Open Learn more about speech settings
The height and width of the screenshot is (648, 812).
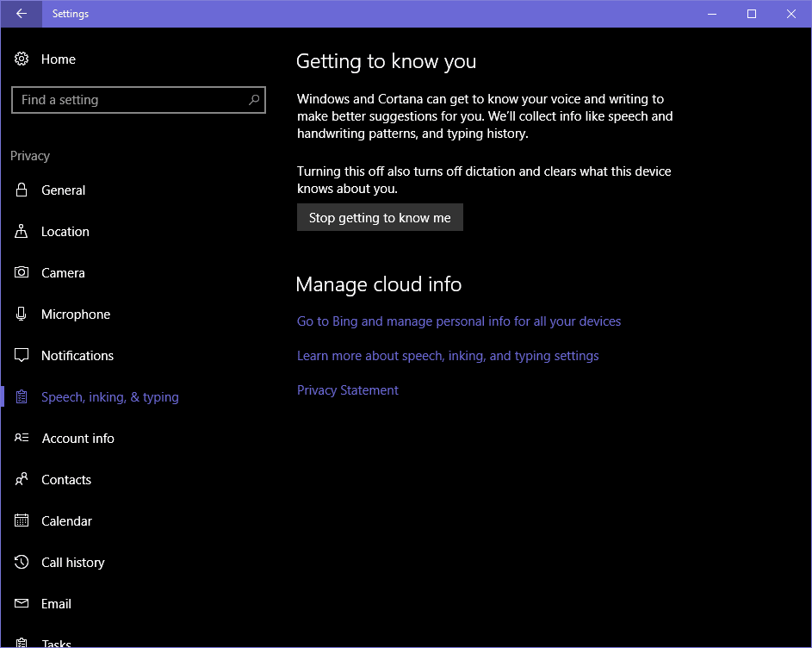[448, 355]
